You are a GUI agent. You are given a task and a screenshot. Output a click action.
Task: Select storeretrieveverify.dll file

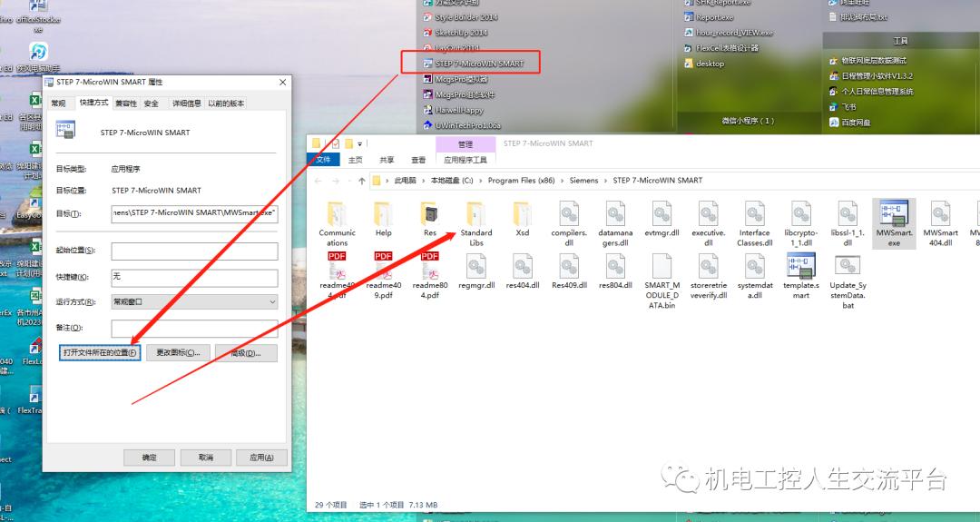pyautogui.click(x=708, y=276)
